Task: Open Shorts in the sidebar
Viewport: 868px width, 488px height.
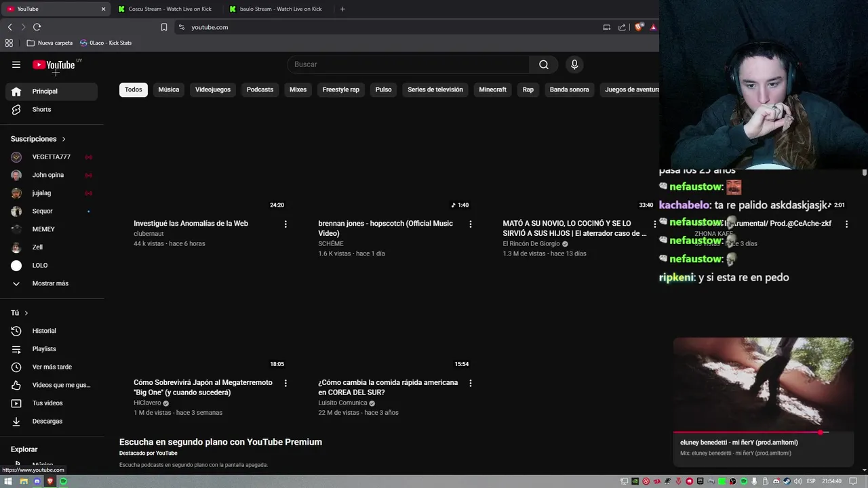Action: coord(52,109)
